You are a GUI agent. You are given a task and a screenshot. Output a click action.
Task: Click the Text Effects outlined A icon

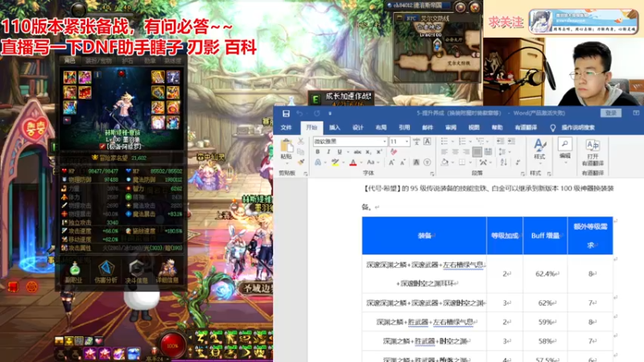pos(318,162)
